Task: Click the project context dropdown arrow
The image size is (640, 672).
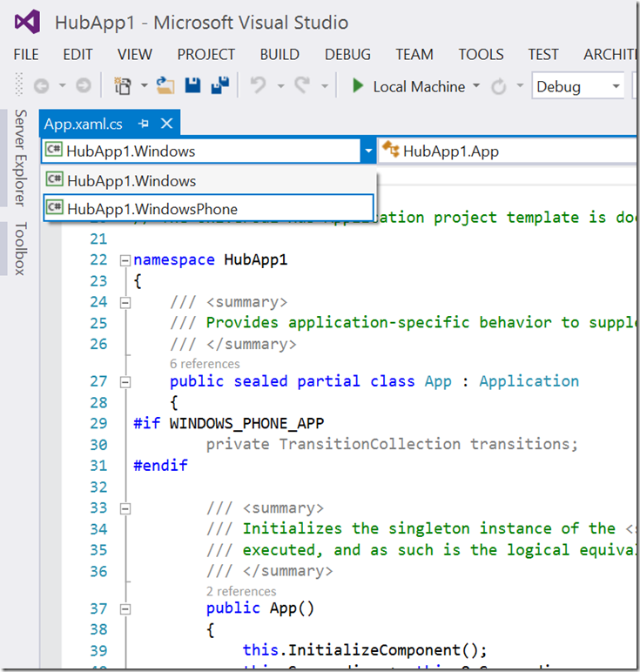Action: click(x=368, y=151)
